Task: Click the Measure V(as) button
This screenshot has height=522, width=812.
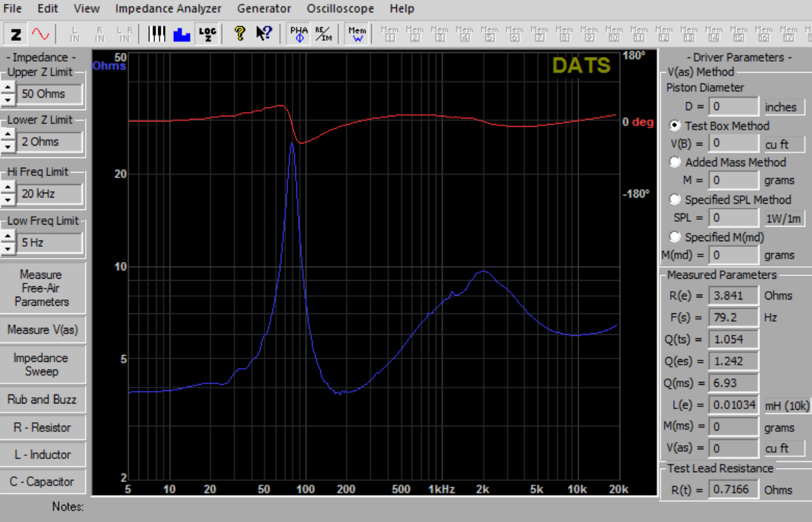Action: tap(42, 330)
